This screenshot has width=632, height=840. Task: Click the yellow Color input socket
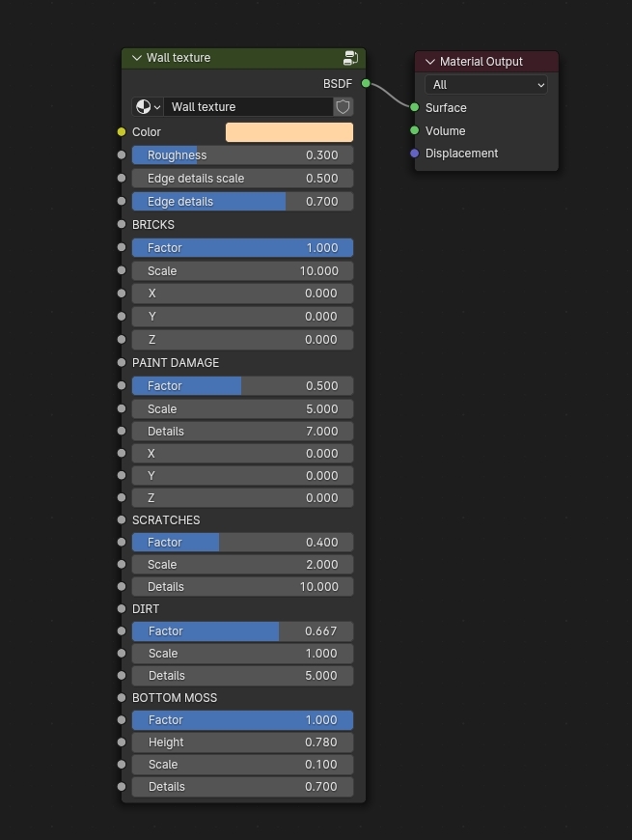[x=122, y=132]
